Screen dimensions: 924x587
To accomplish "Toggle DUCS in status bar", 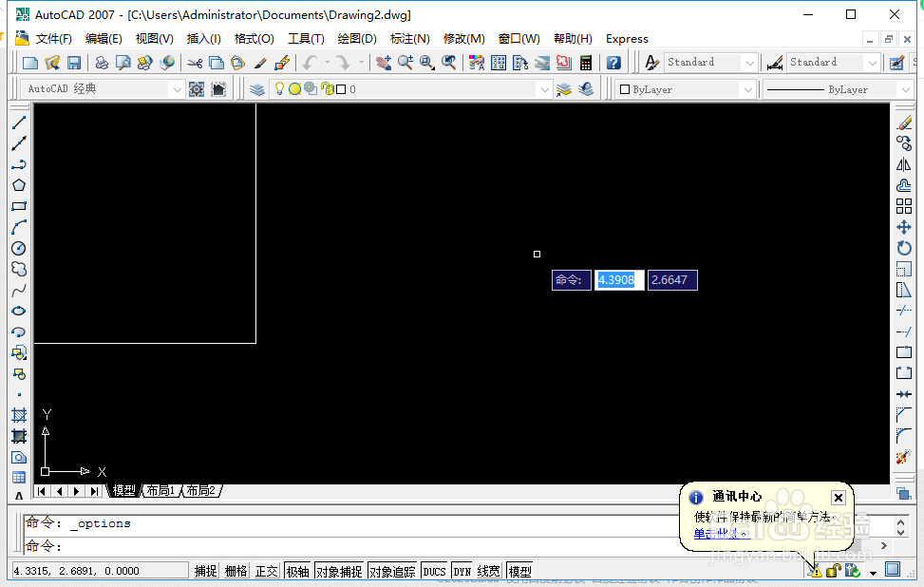I will click(x=434, y=571).
